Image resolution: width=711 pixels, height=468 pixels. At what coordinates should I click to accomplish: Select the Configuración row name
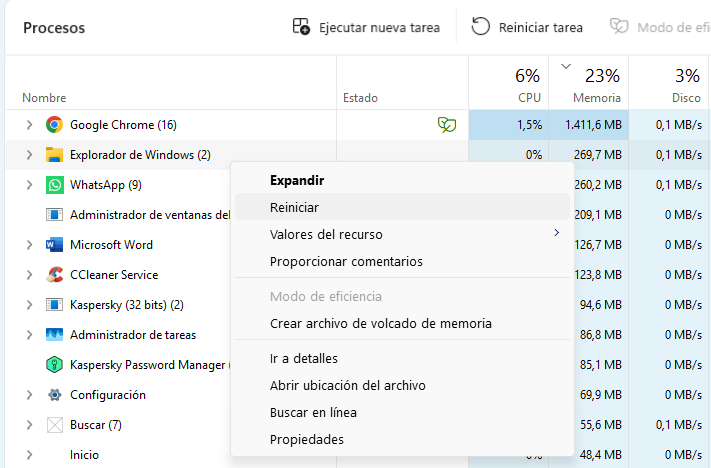pyautogui.click(x=108, y=395)
